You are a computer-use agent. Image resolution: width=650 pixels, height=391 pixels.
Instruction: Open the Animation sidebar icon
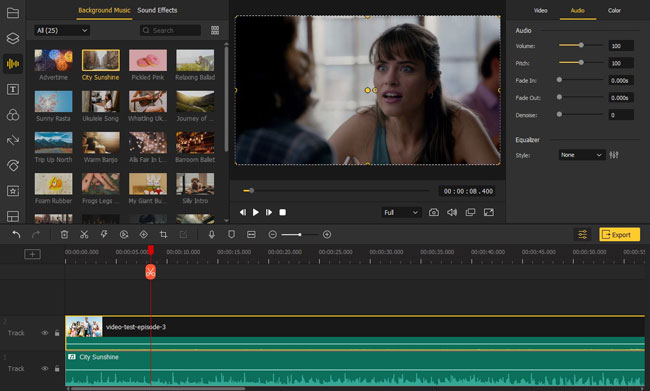tap(13, 165)
